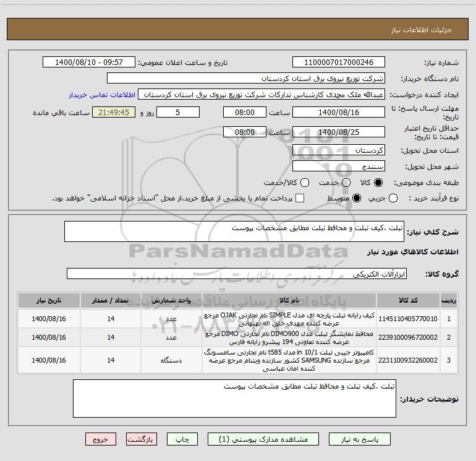Choose جزیی purchase process radio
The image size is (476, 461).
[393, 198]
